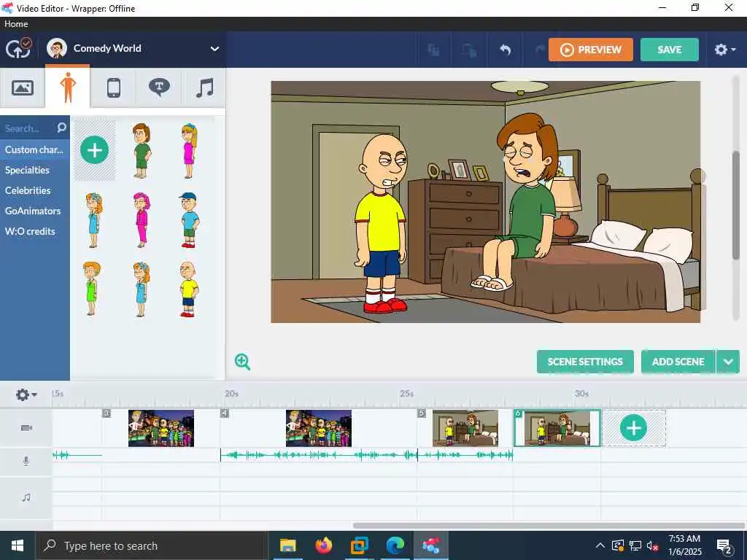Click the search magnifier icon
Viewport: 747px width, 560px height.
61,127
